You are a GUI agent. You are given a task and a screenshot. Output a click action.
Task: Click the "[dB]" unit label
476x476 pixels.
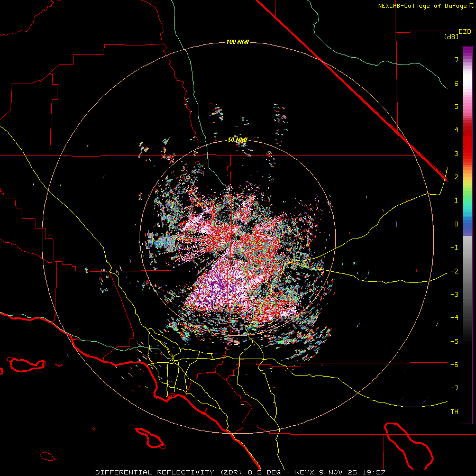click(451, 36)
